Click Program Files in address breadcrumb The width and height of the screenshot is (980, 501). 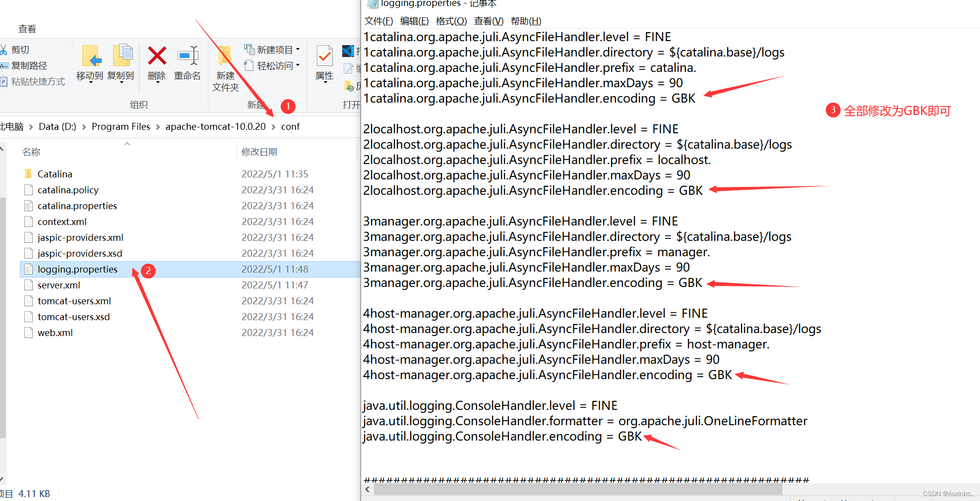click(x=121, y=126)
